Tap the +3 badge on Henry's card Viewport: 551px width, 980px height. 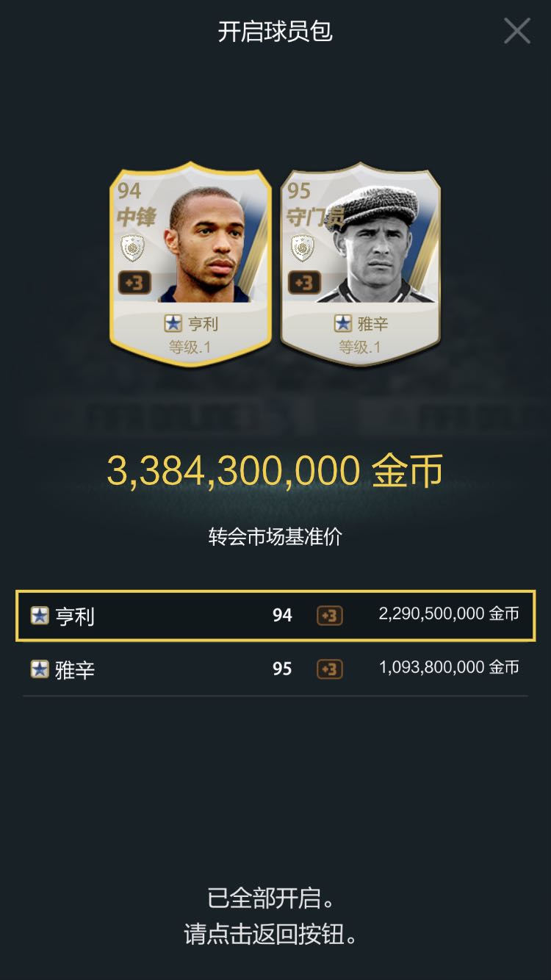coord(134,283)
